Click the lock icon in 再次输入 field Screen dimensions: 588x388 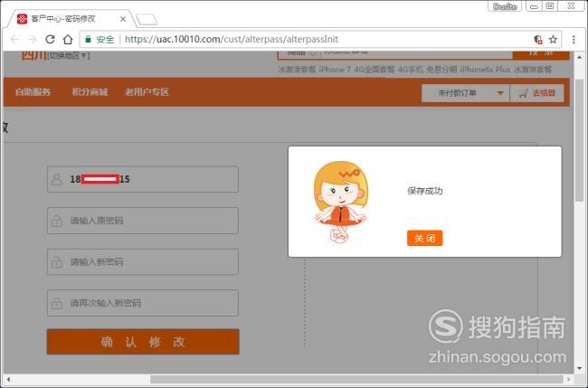tap(57, 303)
